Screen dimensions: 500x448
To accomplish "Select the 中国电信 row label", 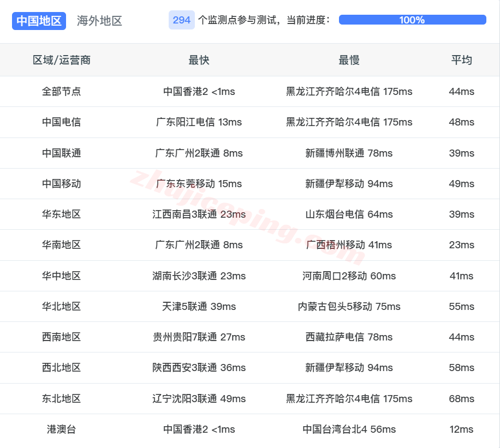I will [x=62, y=122].
